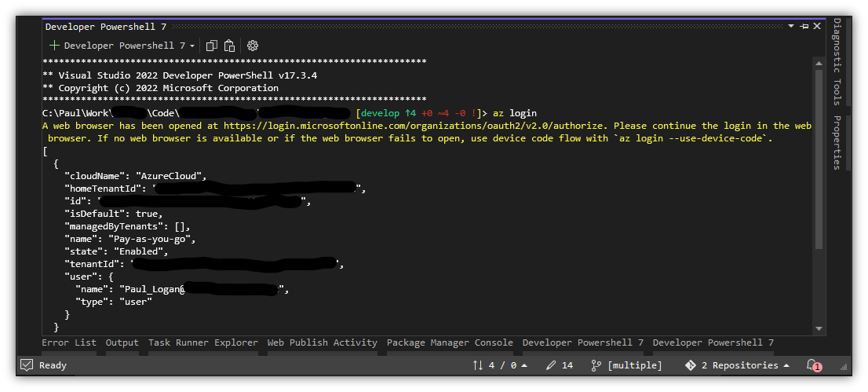Click the green plus new terminal icon
This screenshot has height=392, width=868.
coord(53,46)
